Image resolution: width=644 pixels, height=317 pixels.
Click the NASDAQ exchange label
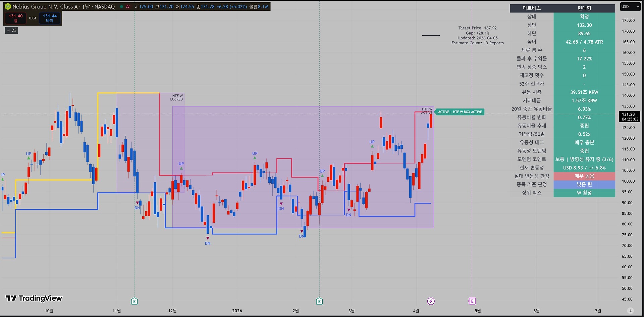tap(105, 7)
